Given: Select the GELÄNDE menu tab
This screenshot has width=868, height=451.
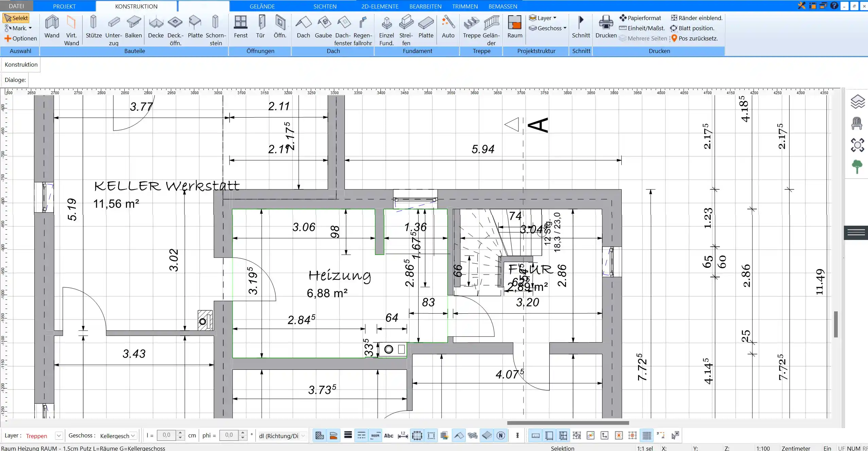Looking at the screenshot, I should point(262,6).
